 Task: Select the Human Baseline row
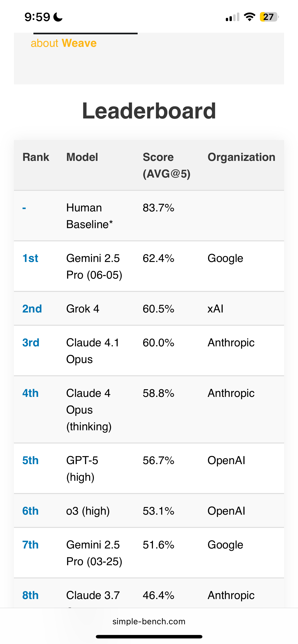coord(149,216)
